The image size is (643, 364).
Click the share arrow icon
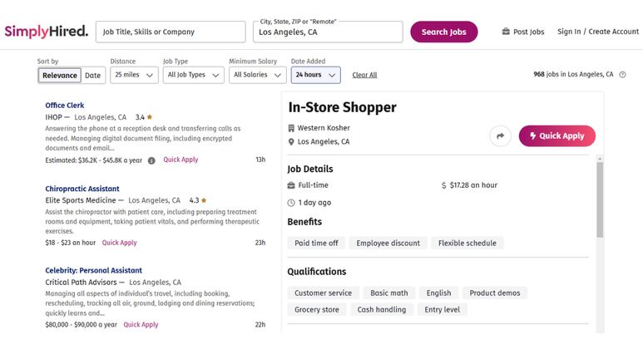tap(500, 136)
